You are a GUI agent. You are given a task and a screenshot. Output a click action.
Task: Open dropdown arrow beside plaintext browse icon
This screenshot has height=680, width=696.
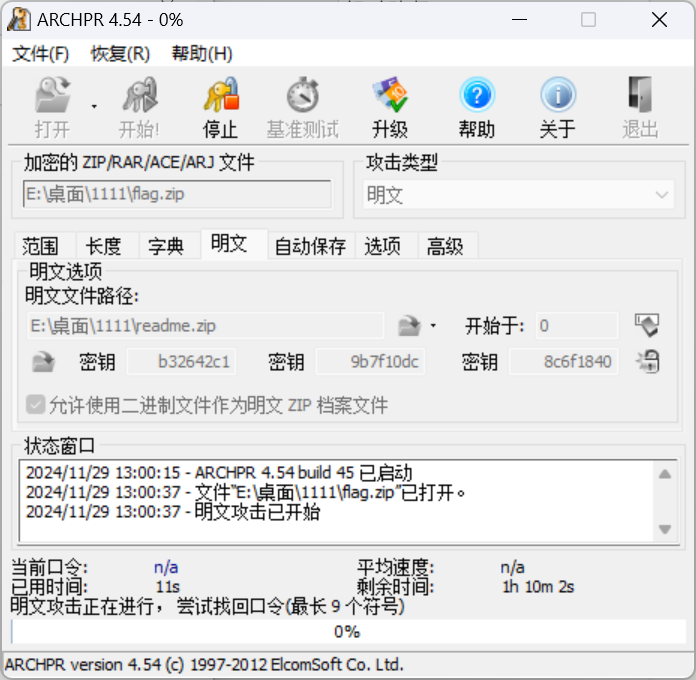pyautogui.click(x=433, y=326)
